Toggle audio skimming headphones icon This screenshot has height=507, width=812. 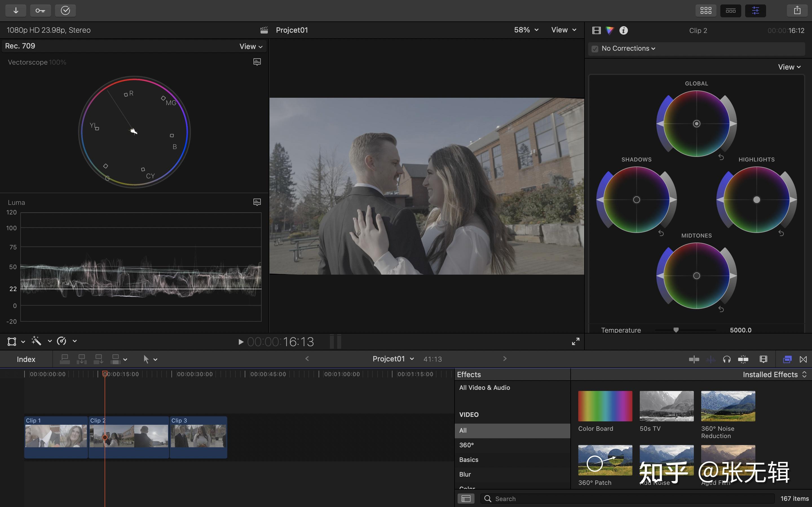click(x=727, y=359)
